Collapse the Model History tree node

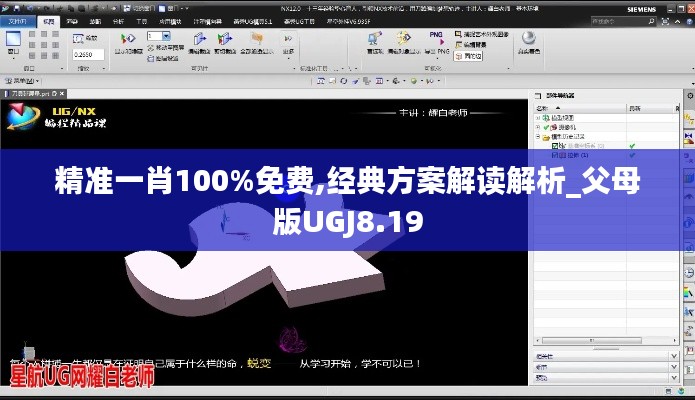pos(538,137)
